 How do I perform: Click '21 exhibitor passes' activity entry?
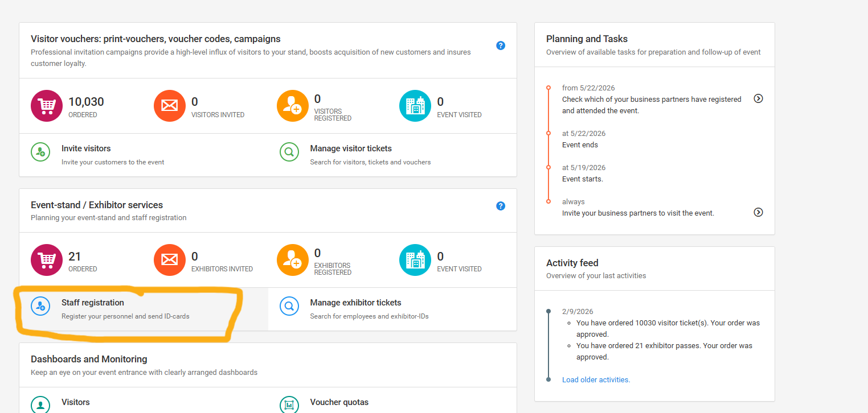click(664, 351)
